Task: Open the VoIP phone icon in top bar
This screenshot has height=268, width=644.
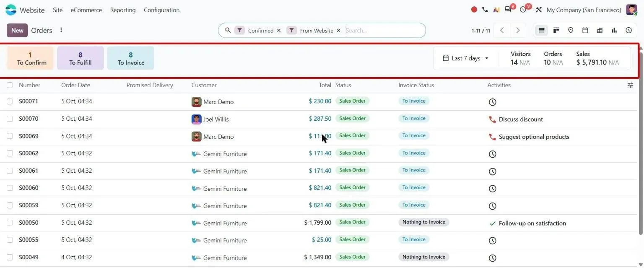Action: coord(485,10)
